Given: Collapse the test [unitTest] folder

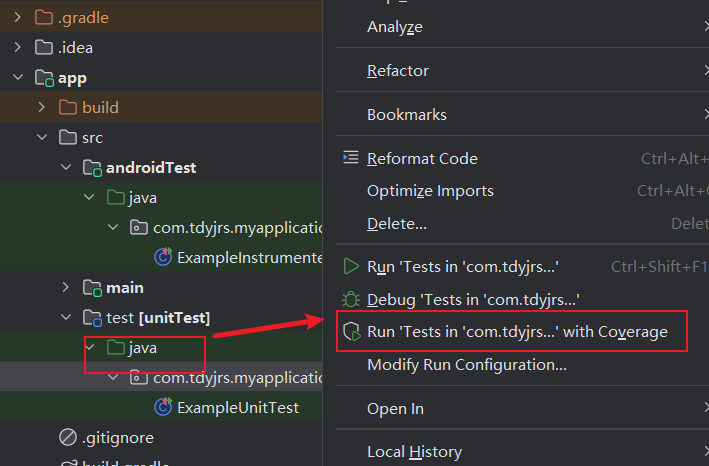Looking at the screenshot, I should coord(66,317).
